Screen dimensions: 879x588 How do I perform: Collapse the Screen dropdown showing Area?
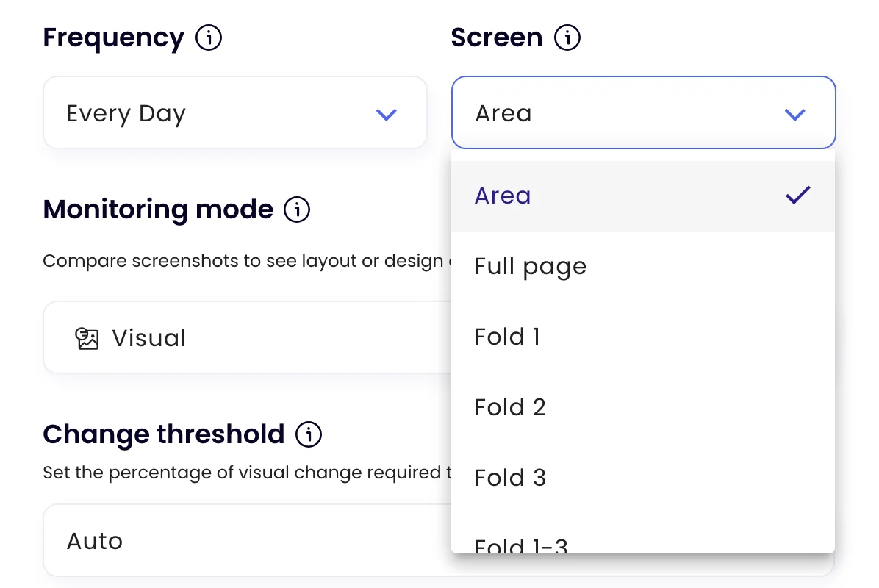[x=644, y=112]
